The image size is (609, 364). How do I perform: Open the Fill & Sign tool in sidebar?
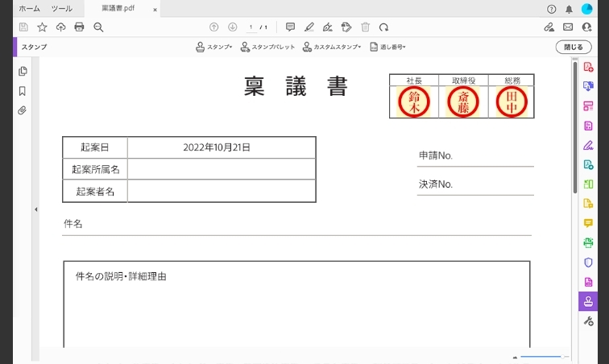588,145
